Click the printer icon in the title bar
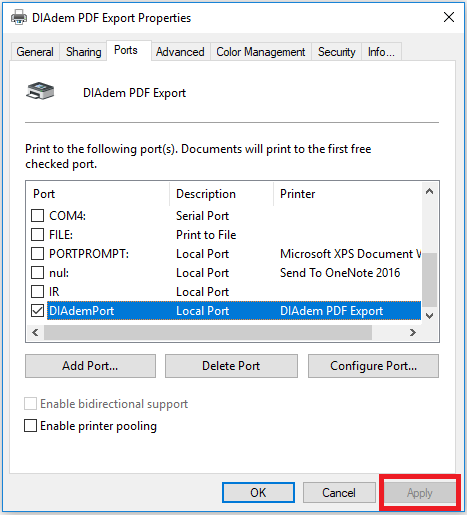This screenshot has height=515, width=467. pyautogui.click(x=19, y=17)
